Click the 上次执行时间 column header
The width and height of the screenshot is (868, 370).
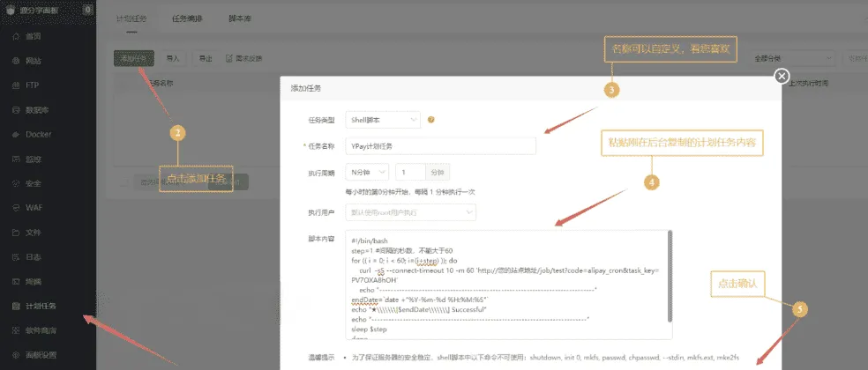point(808,83)
